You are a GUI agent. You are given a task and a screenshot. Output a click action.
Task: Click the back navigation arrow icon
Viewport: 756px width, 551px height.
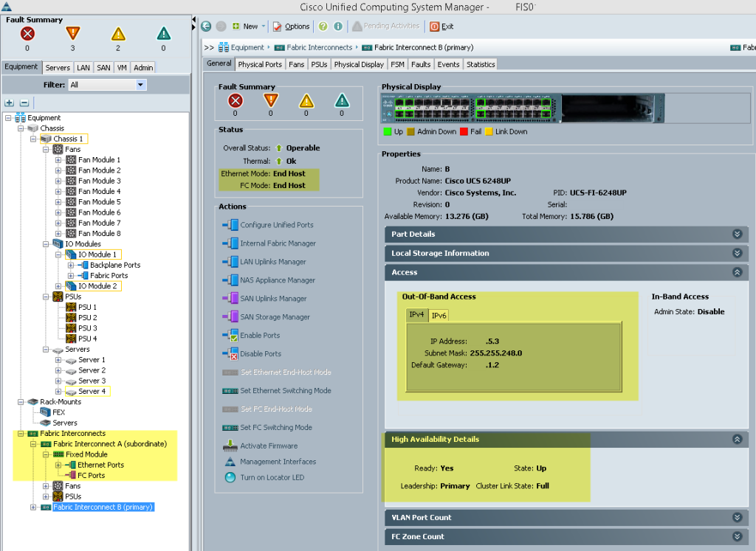click(206, 27)
